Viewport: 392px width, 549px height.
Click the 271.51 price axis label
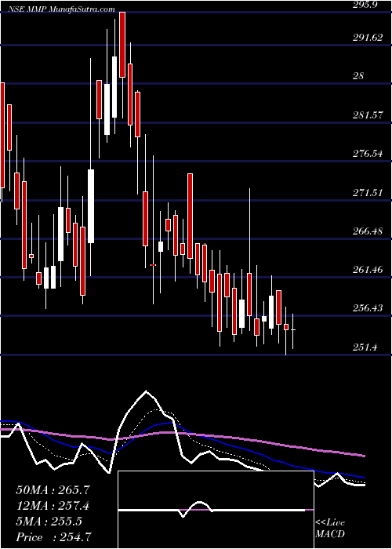368,192
